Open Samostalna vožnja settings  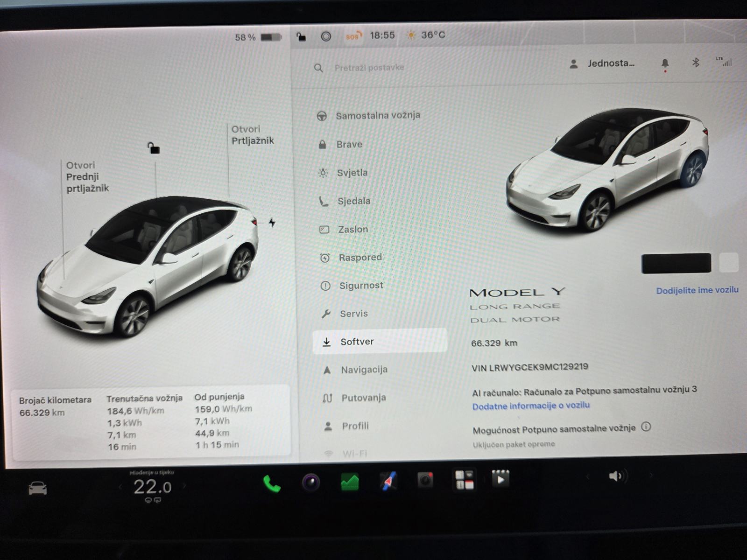click(378, 115)
